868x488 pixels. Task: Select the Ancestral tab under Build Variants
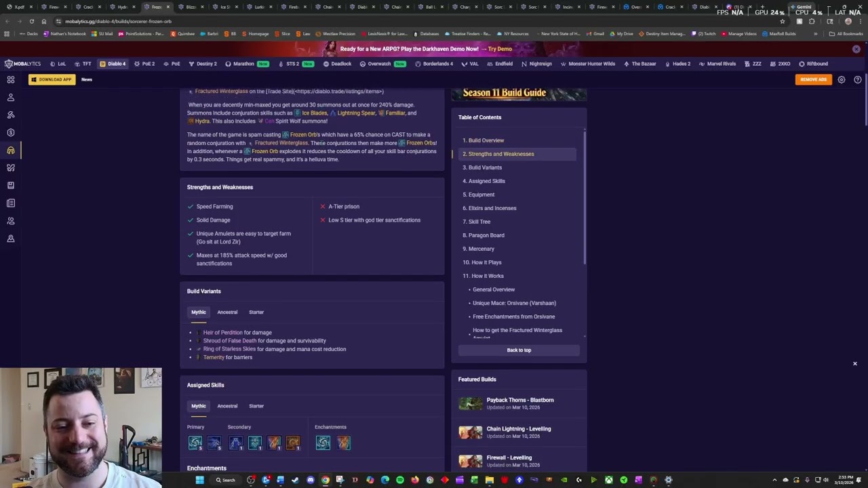(x=227, y=312)
